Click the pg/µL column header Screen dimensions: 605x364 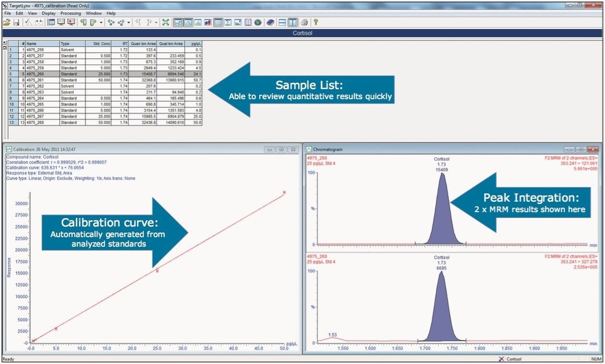pyautogui.click(x=194, y=44)
